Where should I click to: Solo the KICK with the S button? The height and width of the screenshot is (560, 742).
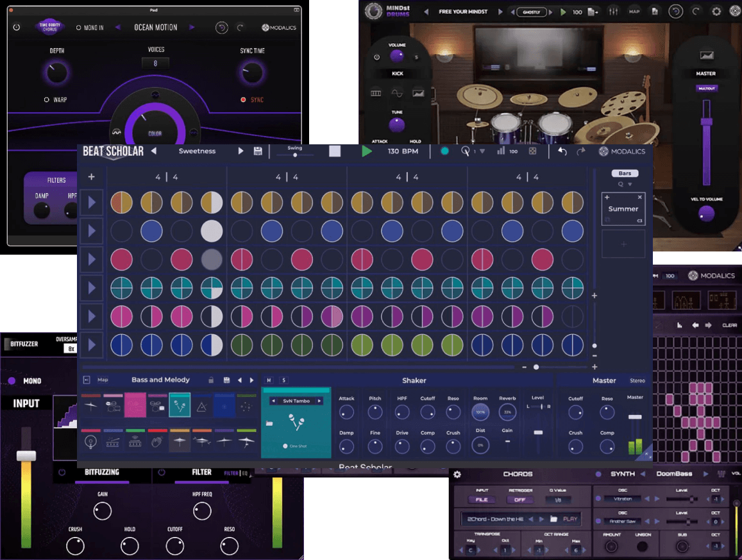pos(416,57)
